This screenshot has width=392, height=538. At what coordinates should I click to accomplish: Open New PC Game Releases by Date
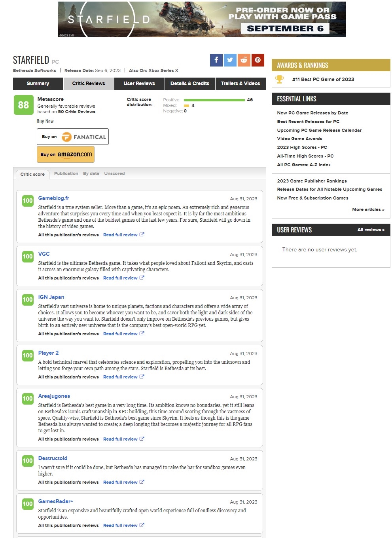(312, 113)
